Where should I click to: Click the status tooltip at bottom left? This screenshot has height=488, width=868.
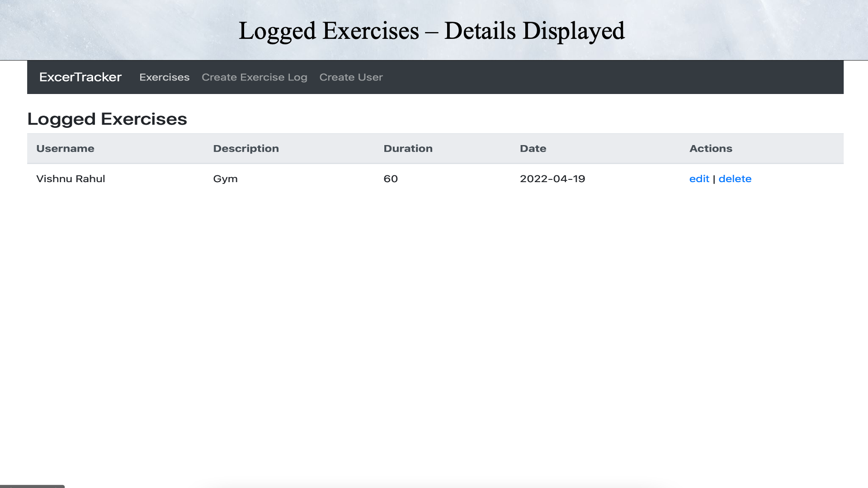tap(32, 486)
